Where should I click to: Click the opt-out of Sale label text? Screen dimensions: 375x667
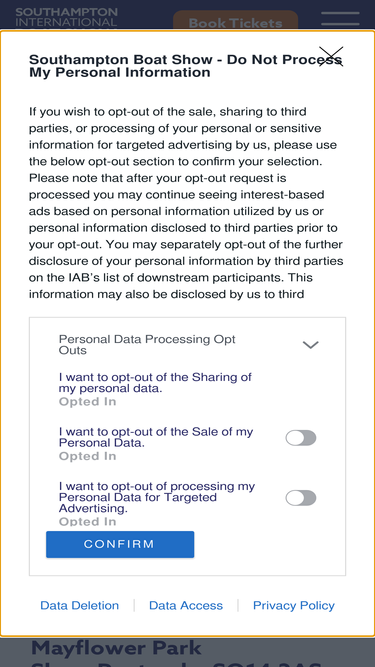point(156,437)
